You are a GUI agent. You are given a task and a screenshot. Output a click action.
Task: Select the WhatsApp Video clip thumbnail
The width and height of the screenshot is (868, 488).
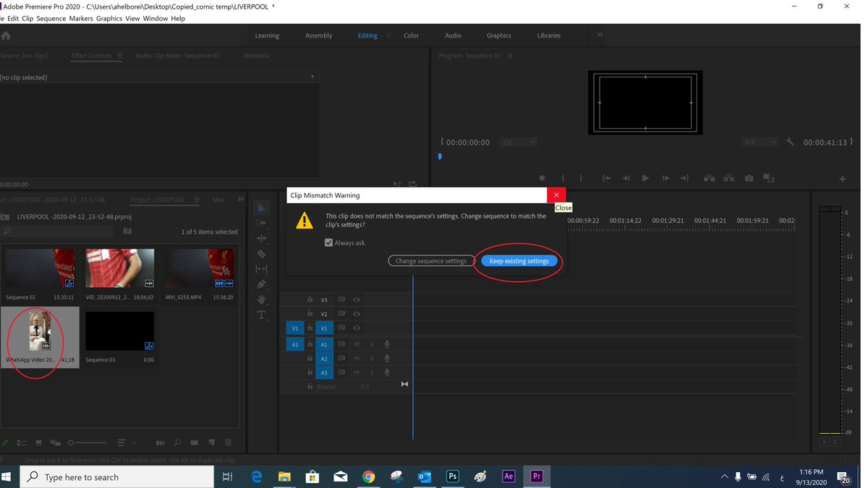point(40,331)
